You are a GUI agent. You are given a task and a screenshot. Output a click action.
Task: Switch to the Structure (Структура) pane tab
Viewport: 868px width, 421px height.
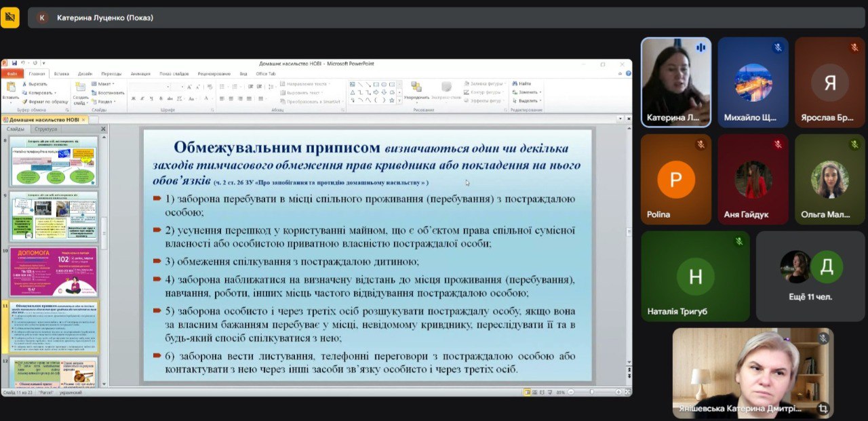click(x=46, y=129)
